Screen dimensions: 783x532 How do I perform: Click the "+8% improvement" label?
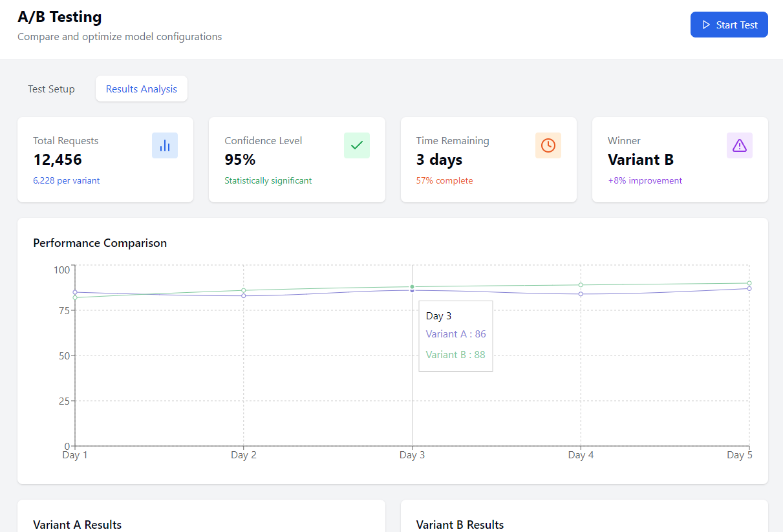645,181
